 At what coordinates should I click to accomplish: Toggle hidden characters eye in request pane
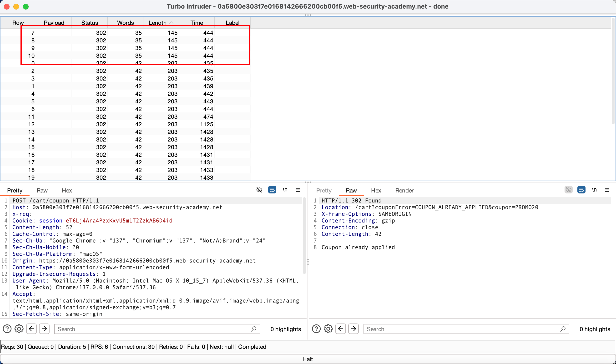click(259, 190)
